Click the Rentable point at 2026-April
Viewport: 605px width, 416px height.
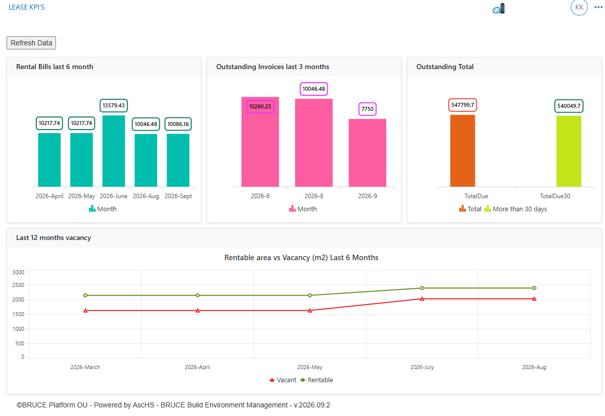pyautogui.click(x=198, y=295)
